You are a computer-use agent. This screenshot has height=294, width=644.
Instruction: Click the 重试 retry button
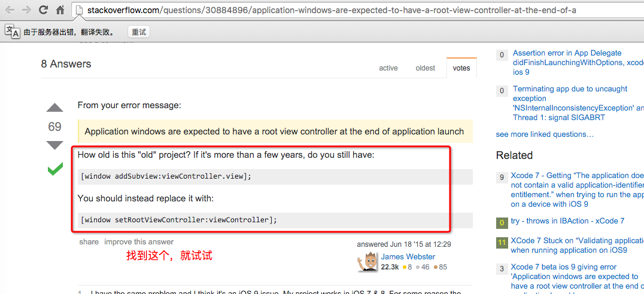pyautogui.click(x=139, y=32)
